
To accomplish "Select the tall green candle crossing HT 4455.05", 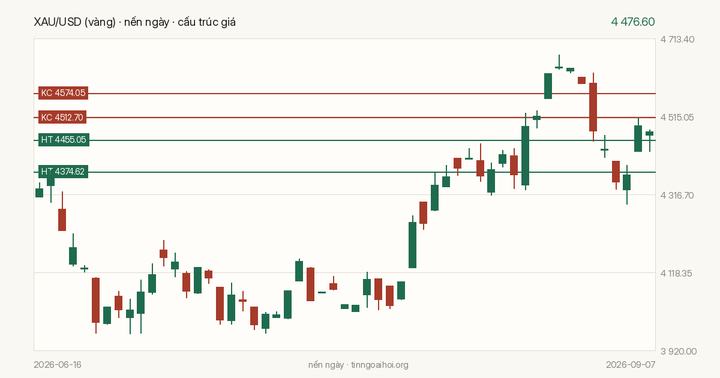I will pyautogui.click(x=525, y=156).
